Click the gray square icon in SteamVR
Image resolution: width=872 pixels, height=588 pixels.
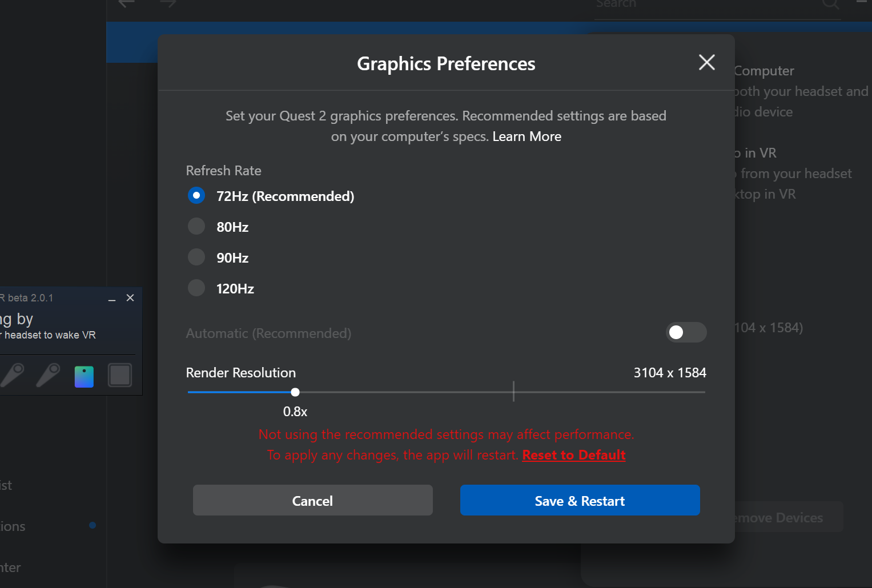tap(120, 375)
